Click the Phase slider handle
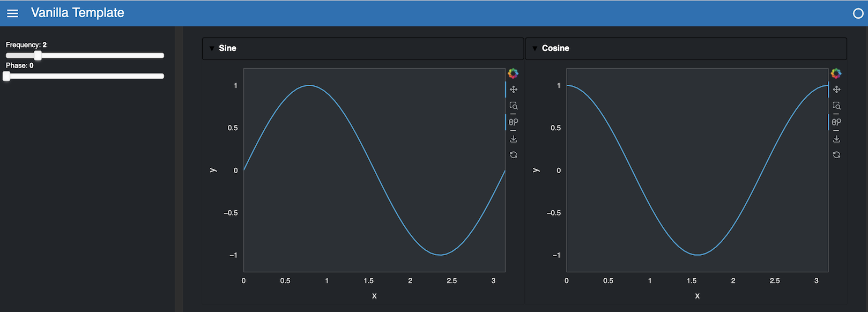Viewport: 868px width, 312px height. point(6,76)
